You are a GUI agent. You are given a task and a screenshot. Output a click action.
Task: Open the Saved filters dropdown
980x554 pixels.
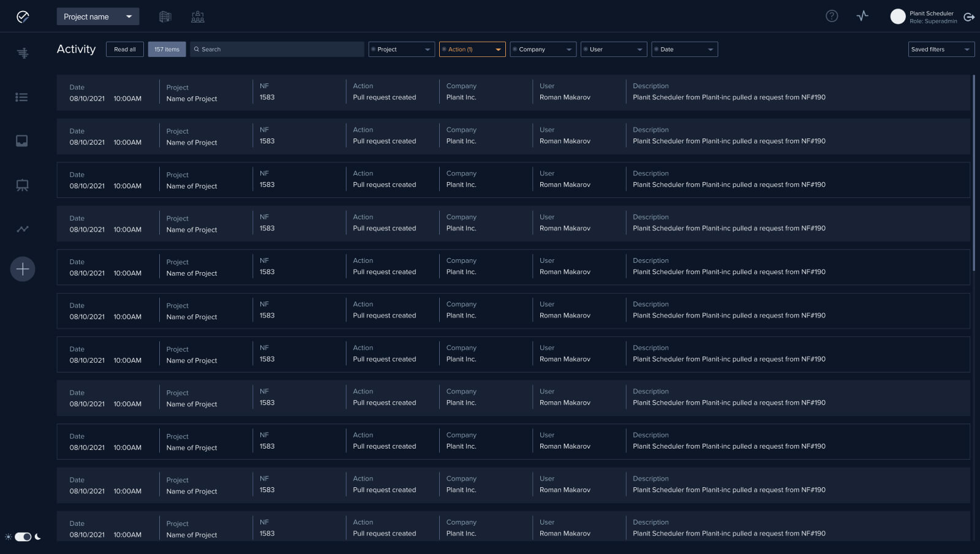click(x=941, y=50)
